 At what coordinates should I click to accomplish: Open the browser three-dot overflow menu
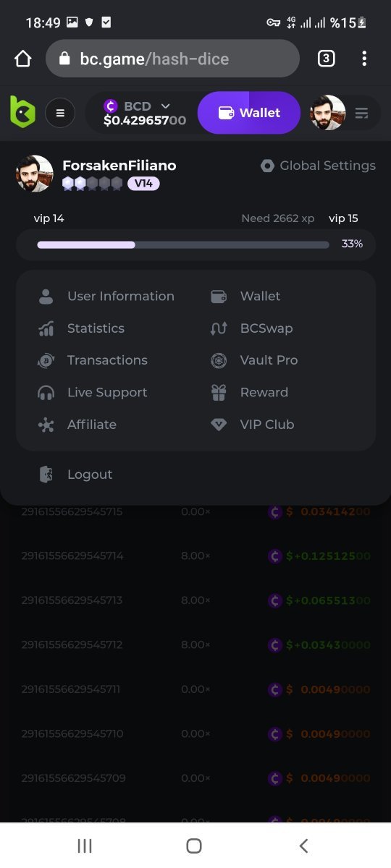pos(364,59)
